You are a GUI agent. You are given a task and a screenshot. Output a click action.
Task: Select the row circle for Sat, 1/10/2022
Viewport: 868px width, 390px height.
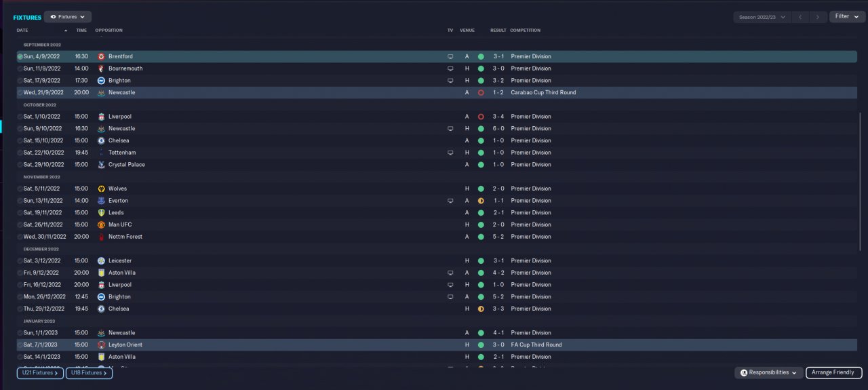point(20,117)
